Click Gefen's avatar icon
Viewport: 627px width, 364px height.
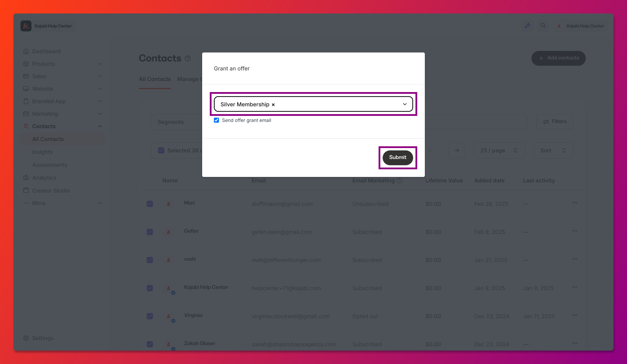[x=168, y=232]
